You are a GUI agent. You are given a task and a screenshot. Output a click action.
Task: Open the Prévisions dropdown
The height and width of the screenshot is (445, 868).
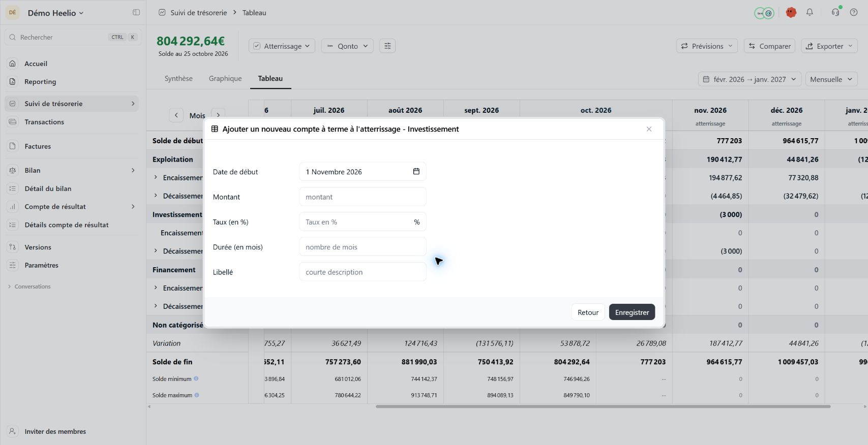(707, 46)
